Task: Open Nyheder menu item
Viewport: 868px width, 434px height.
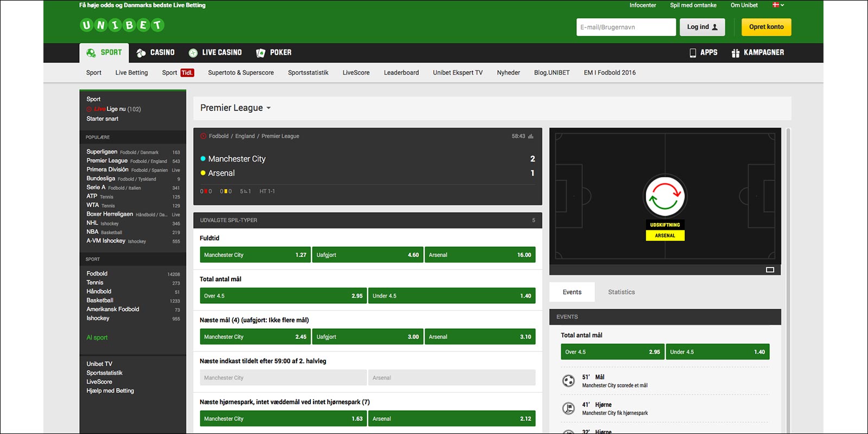Action: [x=508, y=73]
